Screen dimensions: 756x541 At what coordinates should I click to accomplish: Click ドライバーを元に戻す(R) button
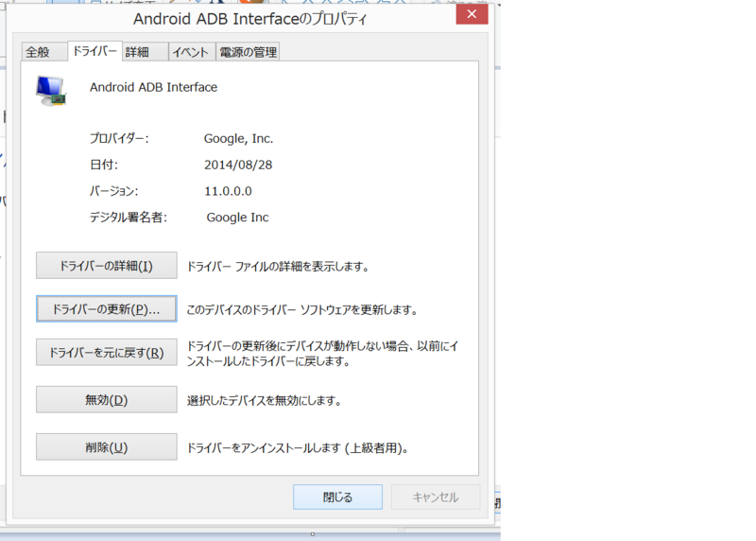pos(107,352)
